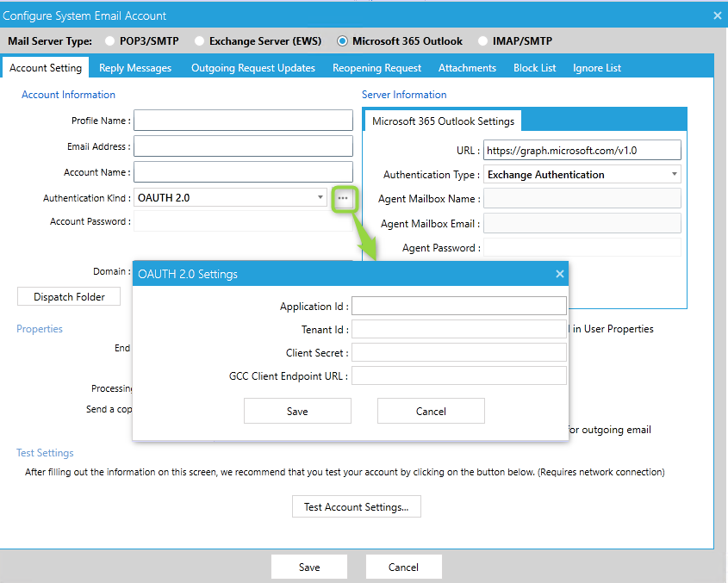Focus the Profile Name field
728x583 pixels.
pos(243,121)
